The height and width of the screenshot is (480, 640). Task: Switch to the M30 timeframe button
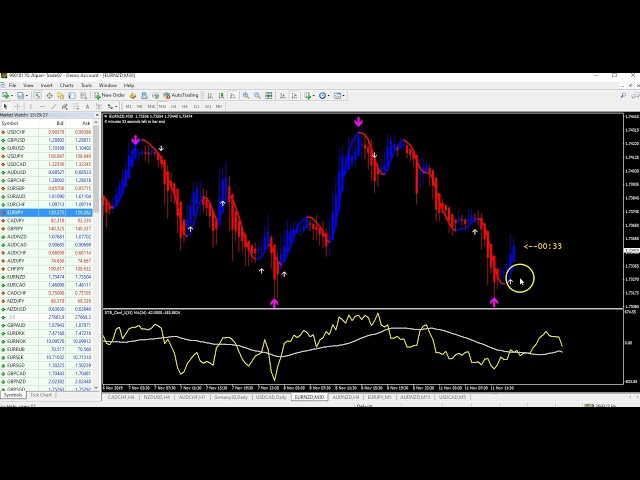point(162,106)
